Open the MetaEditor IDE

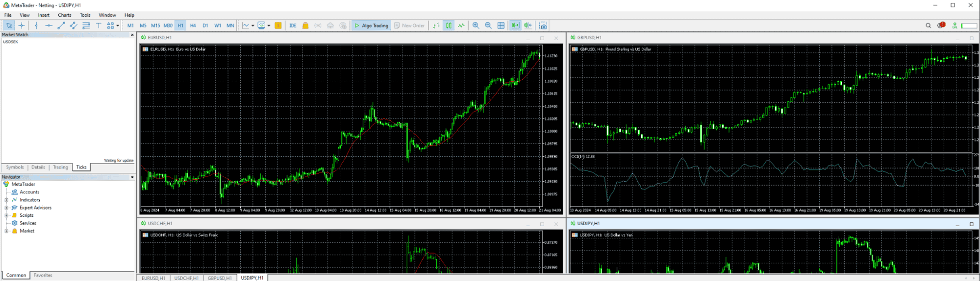coord(293,25)
